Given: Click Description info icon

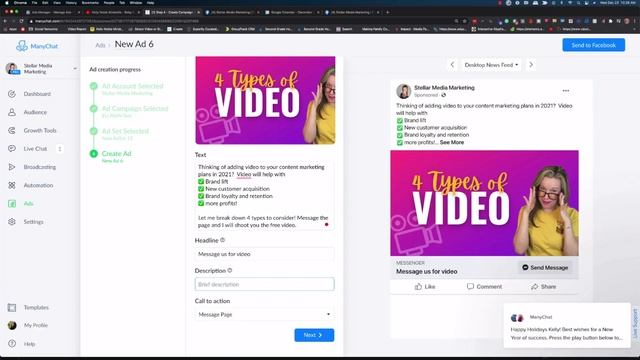Looking at the screenshot, I should coord(229,270).
